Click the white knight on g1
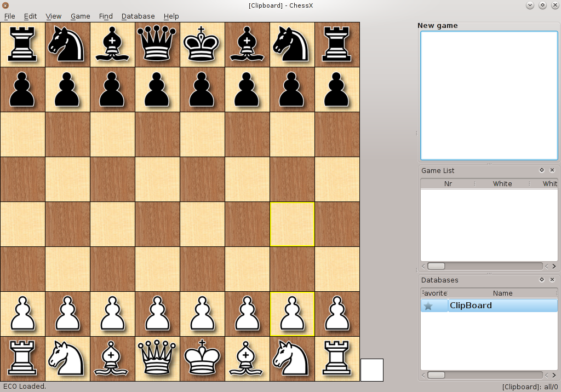The image size is (561, 392). click(x=293, y=359)
